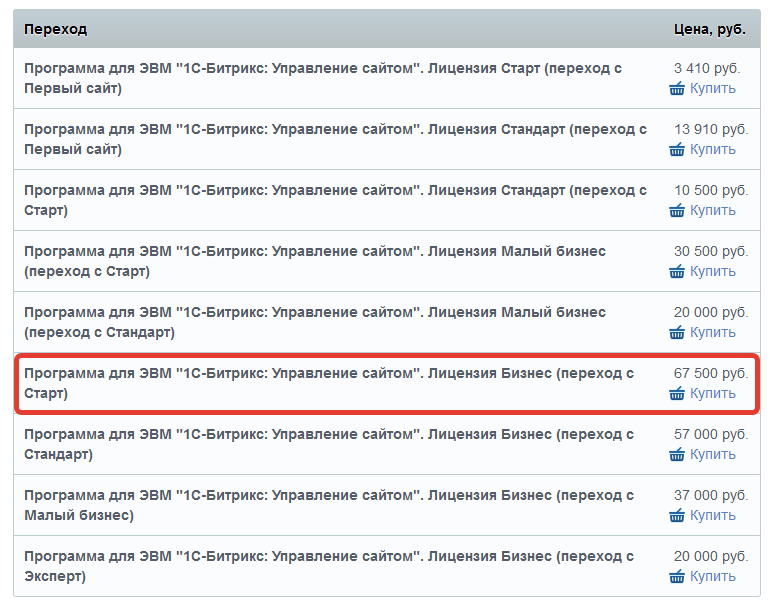
Task: Click the cart icon under 3 410 руб. price
Action: tap(677, 88)
